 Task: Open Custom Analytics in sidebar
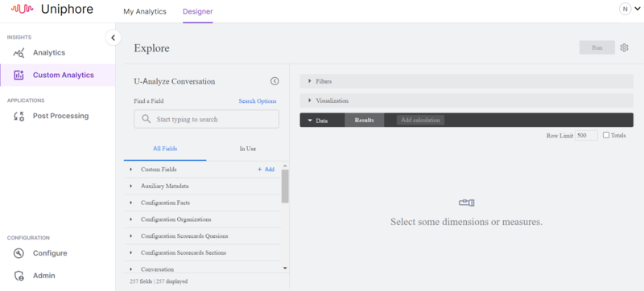(x=64, y=75)
